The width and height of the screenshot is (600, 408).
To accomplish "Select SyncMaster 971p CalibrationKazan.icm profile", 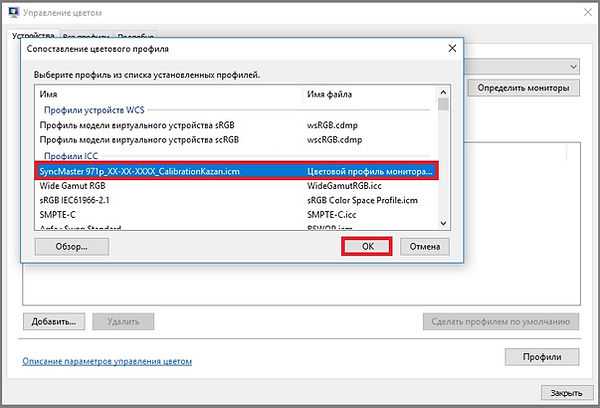I will point(236,171).
